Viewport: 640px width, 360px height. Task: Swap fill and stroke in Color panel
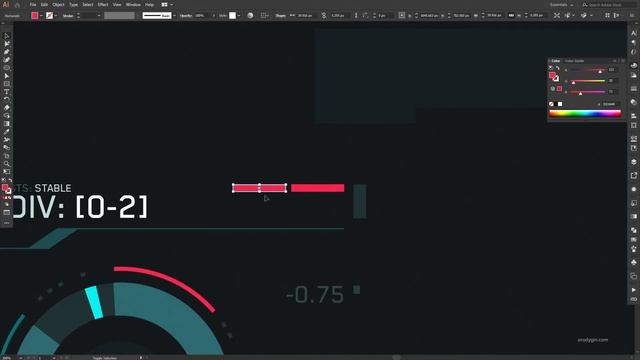[x=558, y=68]
